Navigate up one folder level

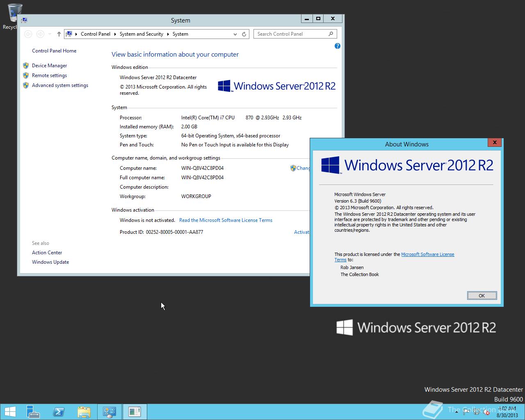point(59,34)
